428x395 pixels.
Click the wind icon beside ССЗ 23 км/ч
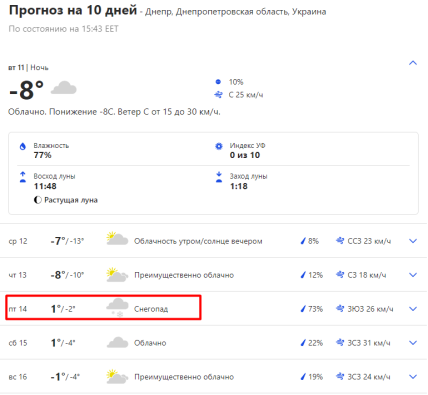[x=340, y=241]
